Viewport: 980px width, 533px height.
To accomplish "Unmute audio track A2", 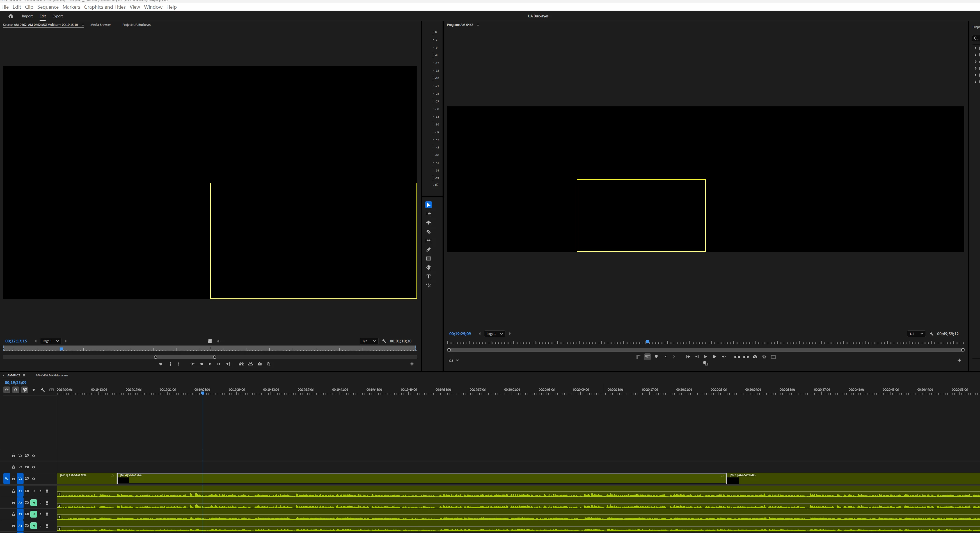I will click(x=33, y=503).
